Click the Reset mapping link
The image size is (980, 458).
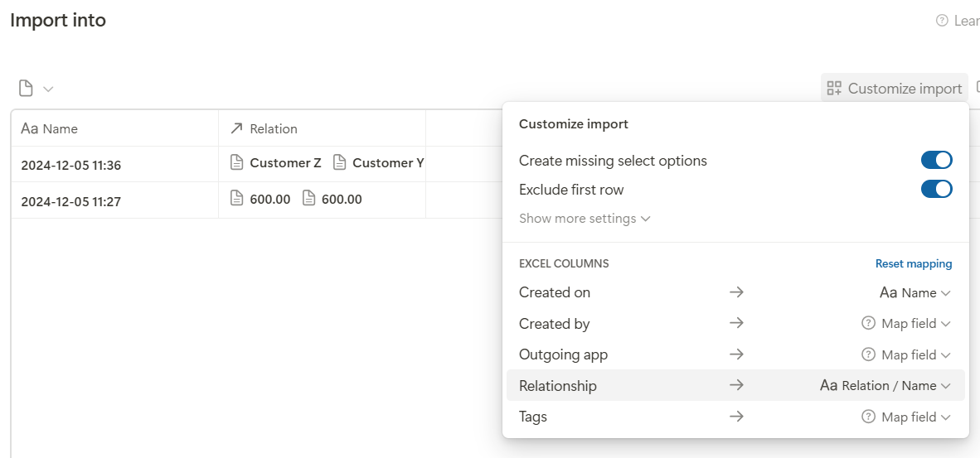point(913,264)
